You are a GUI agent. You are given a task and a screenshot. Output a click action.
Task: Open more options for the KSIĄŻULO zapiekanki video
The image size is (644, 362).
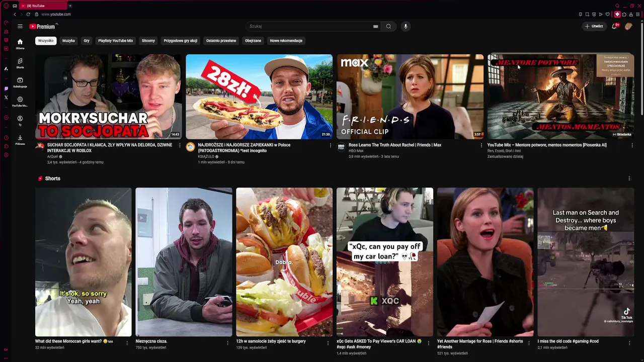point(331,145)
